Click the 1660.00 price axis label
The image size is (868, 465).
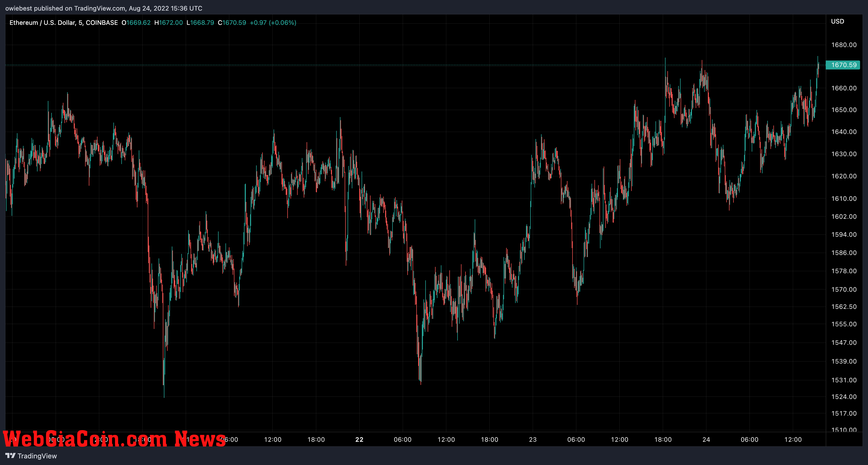[x=844, y=88]
